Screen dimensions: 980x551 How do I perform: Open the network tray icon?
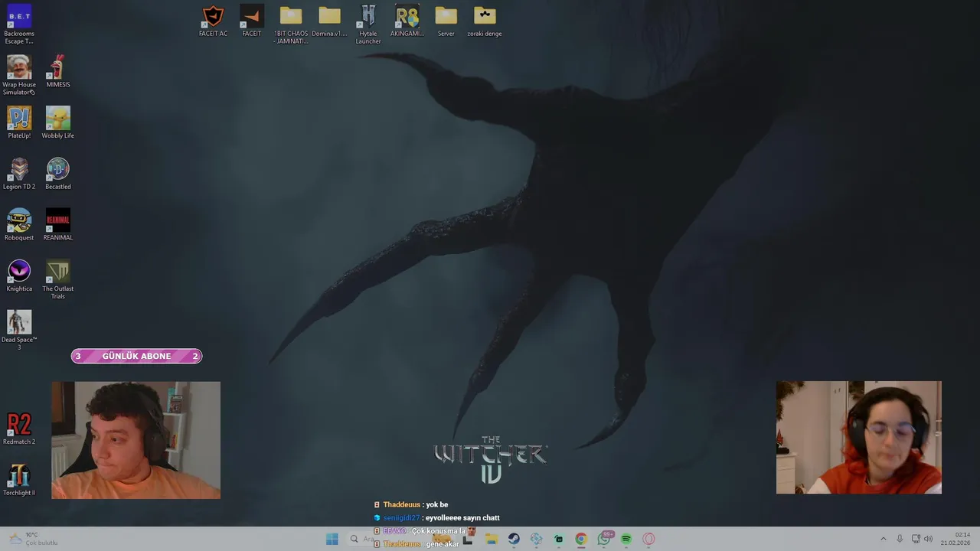(916, 539)
